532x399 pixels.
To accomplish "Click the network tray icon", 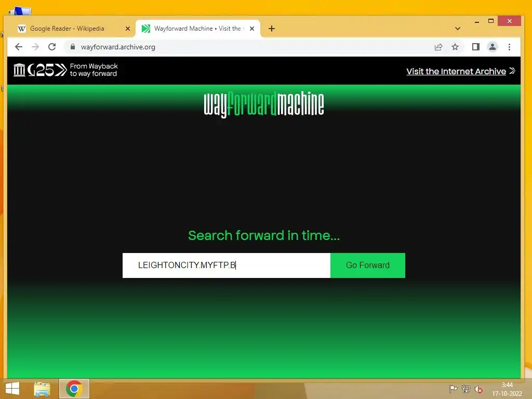I will click(466, 389).
